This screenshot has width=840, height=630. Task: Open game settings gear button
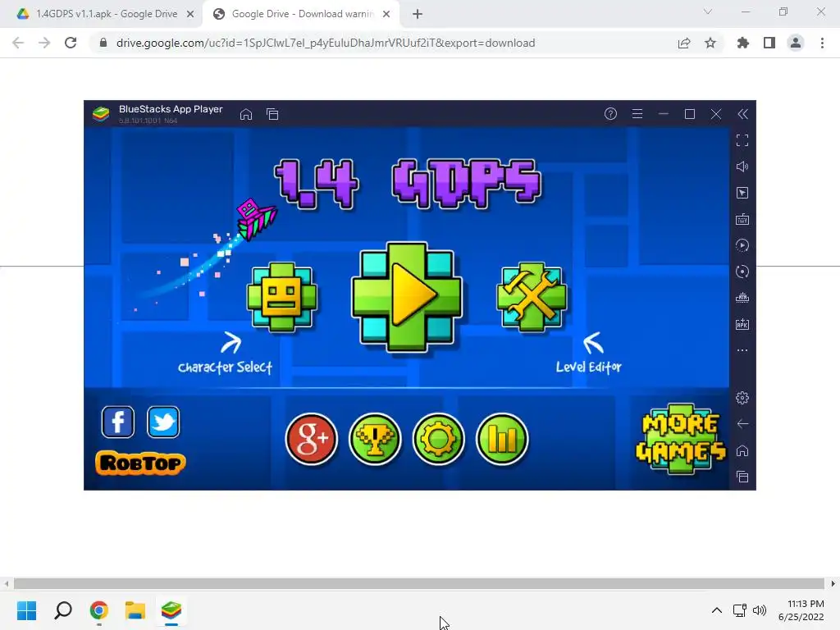click(x=438, y=439)
